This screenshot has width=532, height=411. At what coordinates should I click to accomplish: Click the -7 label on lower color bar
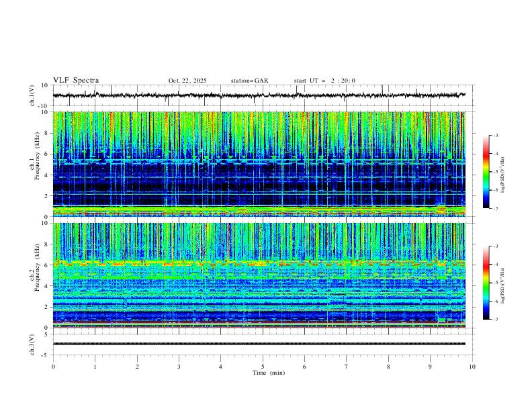[x=495, y=320]
